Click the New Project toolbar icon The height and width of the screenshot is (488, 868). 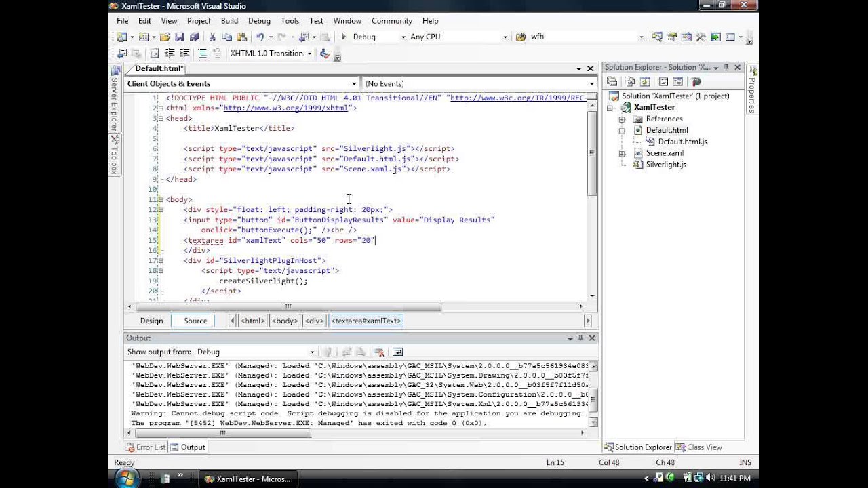[x=121, y=37]
